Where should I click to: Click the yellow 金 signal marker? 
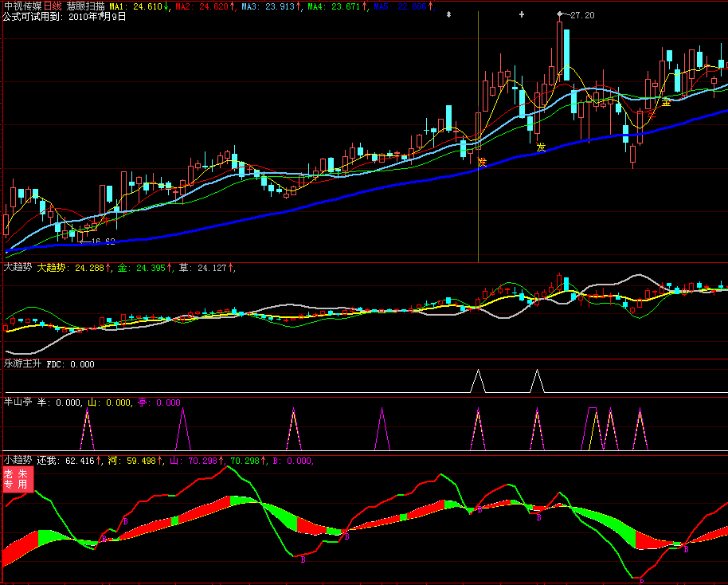[x=666, y=102]
